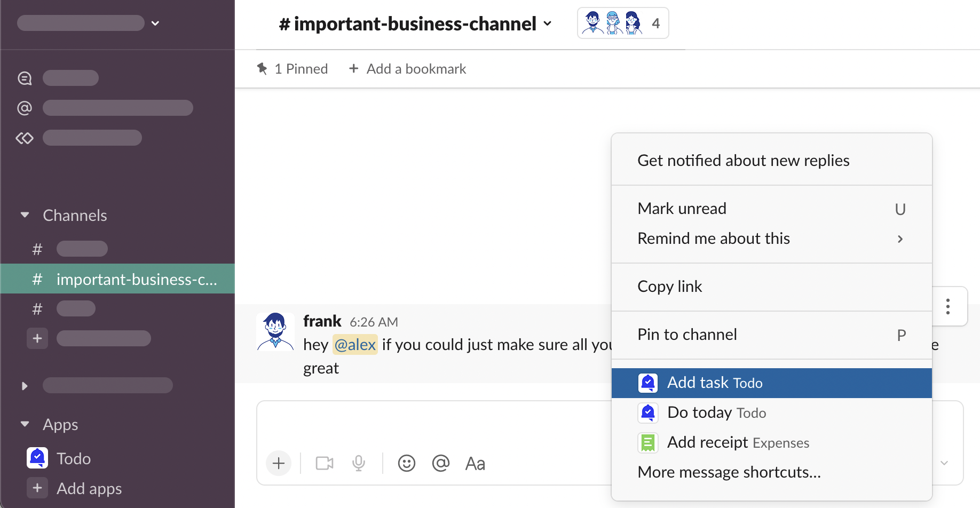Open the emoji picker smiley icon

407,463
